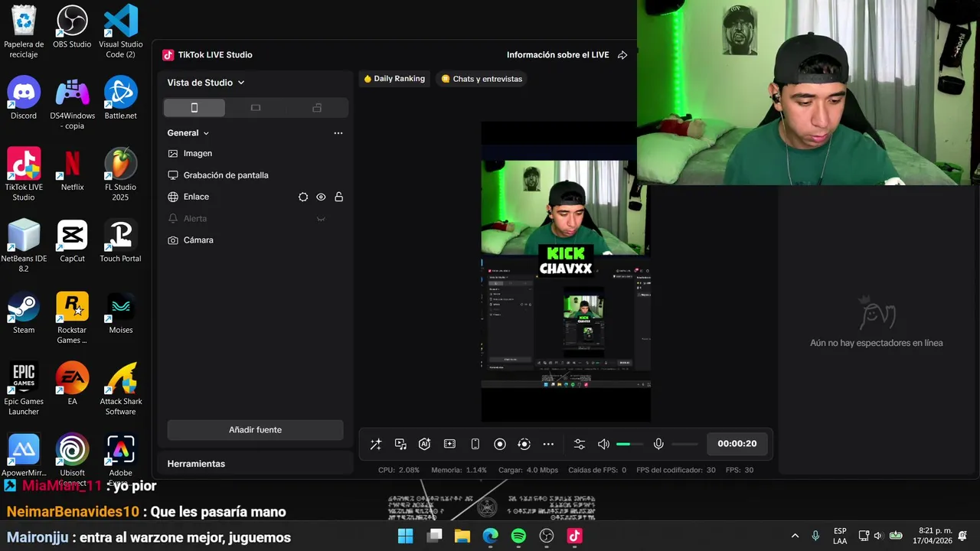This screenshot has height=551, width=980.
Task: Click the filmstrip clip icon in bottom toolbar
Action: pyautogui.click(x=449, y=444)
